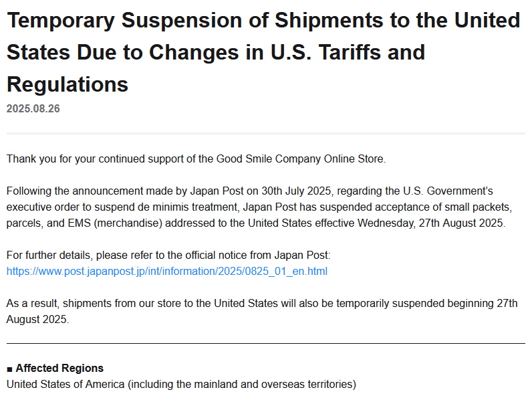The width and height of the screenshot is (532, 408).
Task: Click the 2025.08.26 publication date
Action: (33, 108)
